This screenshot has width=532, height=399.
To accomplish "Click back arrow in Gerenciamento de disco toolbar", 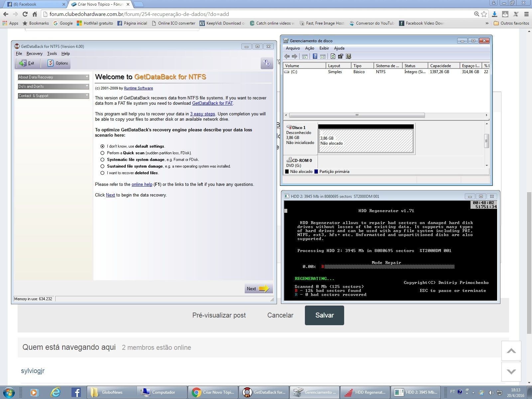I will [287, 57].
